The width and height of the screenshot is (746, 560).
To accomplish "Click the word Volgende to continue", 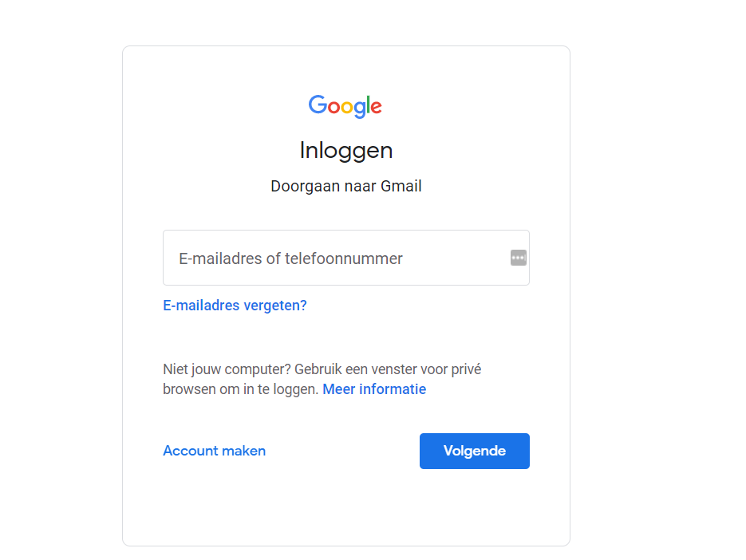I will (475, 451).
